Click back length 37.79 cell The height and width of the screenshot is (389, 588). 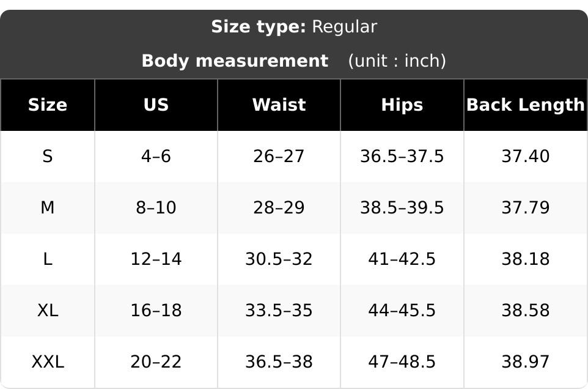click(x=526, y=208)
